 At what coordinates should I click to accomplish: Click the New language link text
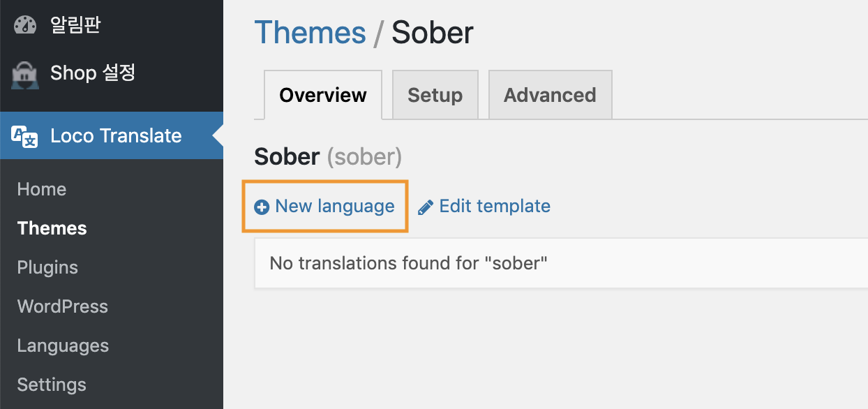(x=335, y=206)
